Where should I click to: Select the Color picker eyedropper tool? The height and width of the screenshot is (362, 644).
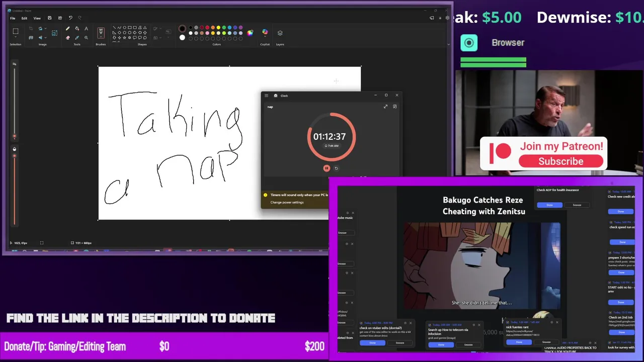point(77,38)
